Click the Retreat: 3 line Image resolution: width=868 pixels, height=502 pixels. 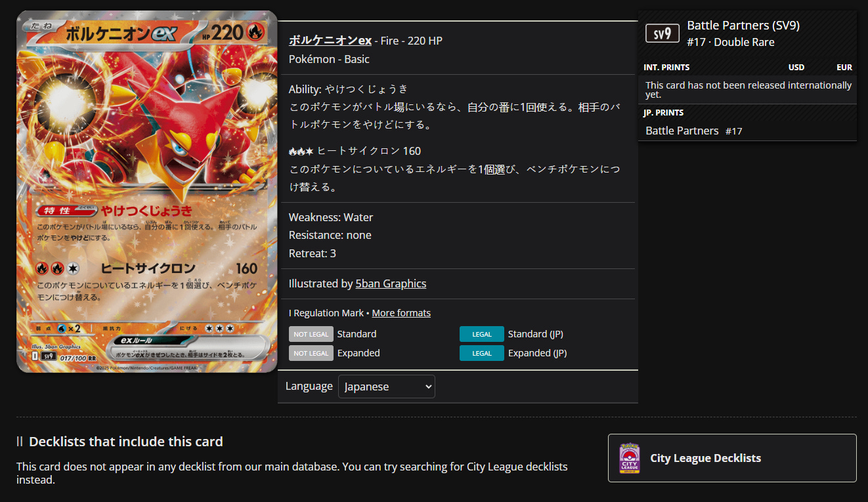(313, 253)
